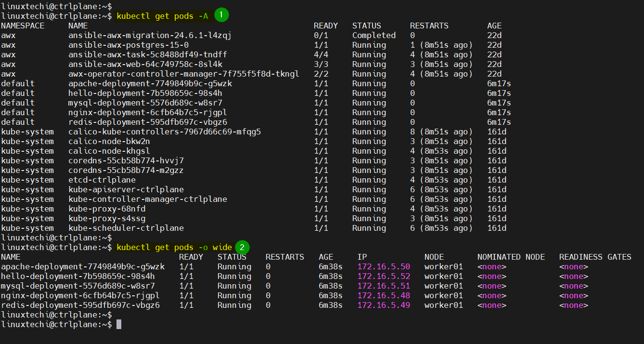Click the IP address 172.16.5.48
The height and width of the screenshot is (344, 644).
(384, 296)
